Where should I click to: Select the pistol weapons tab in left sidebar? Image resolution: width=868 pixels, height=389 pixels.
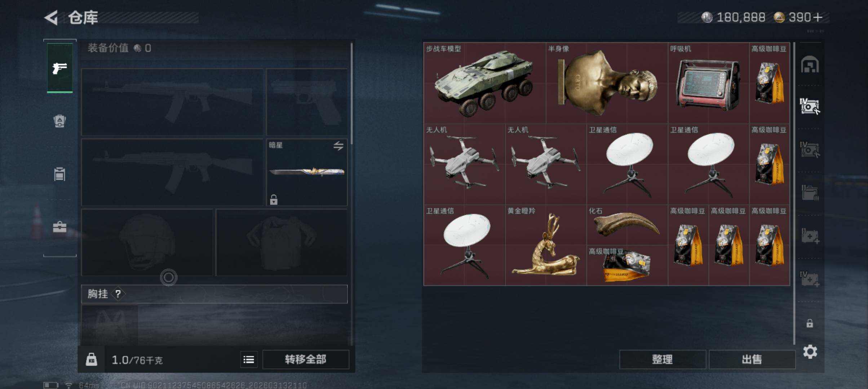[60, 68]
